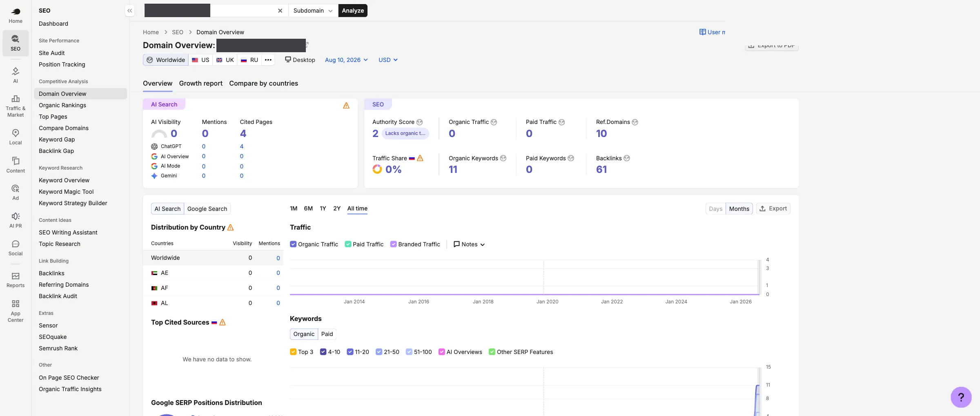Switch chart granularity to Days
This screenshot has width=980, height=416.
click(x=715, y=209)
